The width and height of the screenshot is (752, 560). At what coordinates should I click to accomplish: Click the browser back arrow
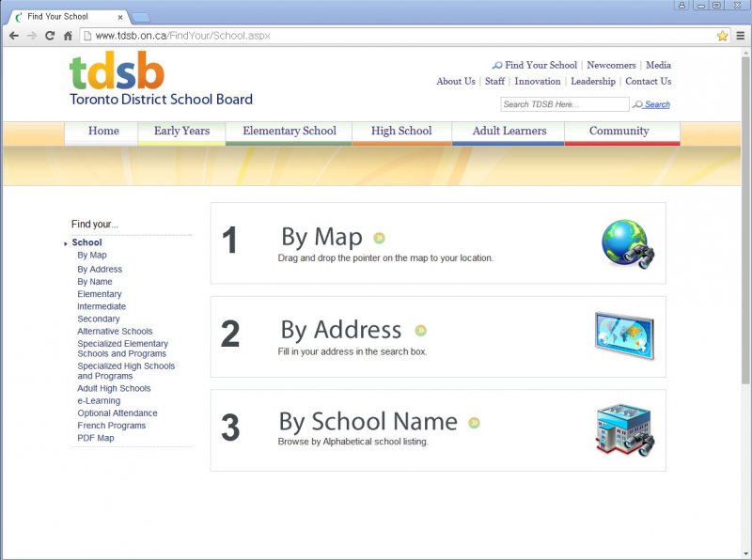pos(14,36)
